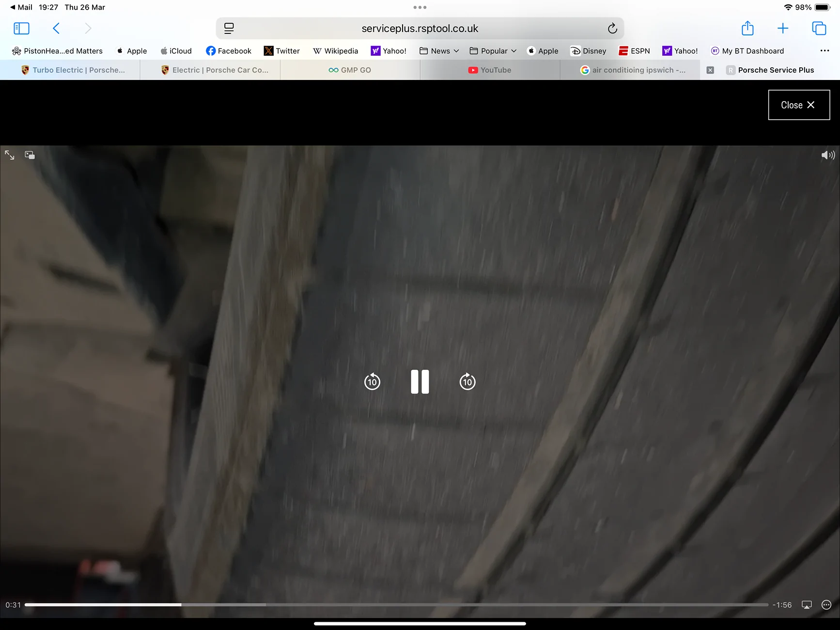
Task: Open My BT Dashboard bookmark
Action: [747, 51]
